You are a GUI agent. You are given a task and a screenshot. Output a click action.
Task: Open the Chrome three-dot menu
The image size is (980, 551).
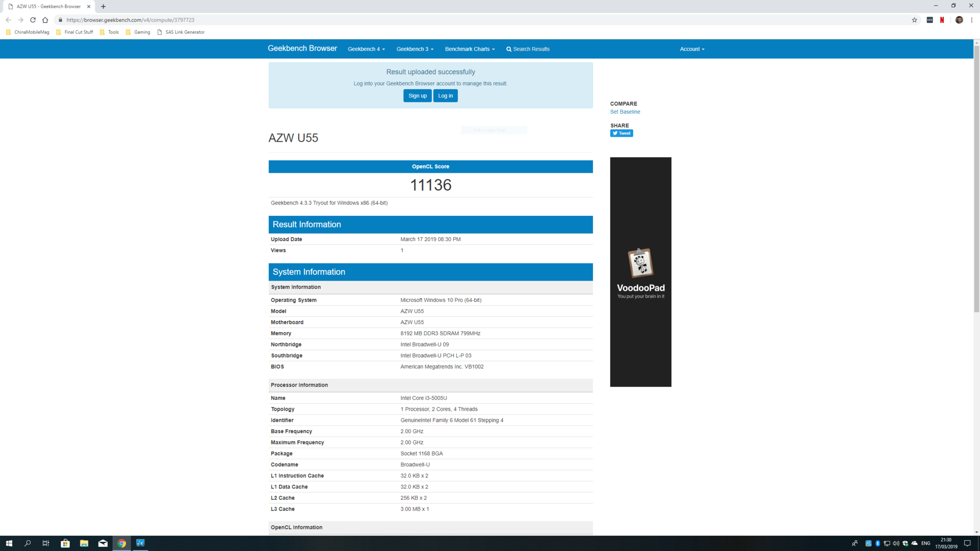click(x=972, y=20)
